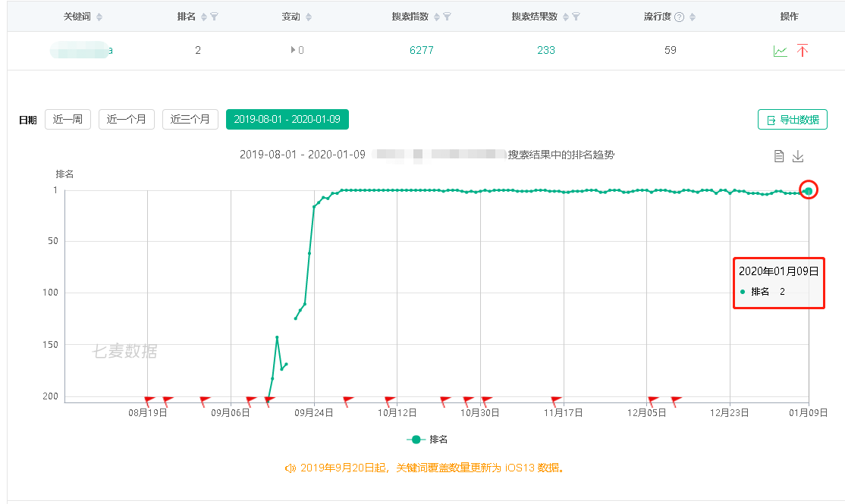The height and width of the screenshot is (504, 845).
Task: Open the data table view icon above the chart
Action: pyautogui.click(x=779, y=156)
